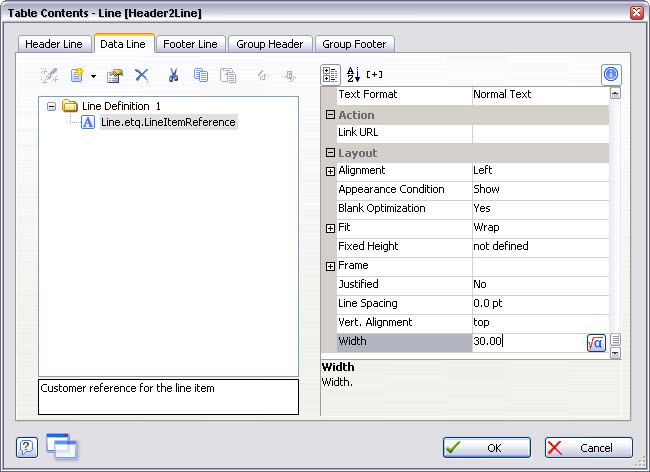Click the No value for Justified
Viewport: 650px width, 472px height.
[x=541, y=285]
